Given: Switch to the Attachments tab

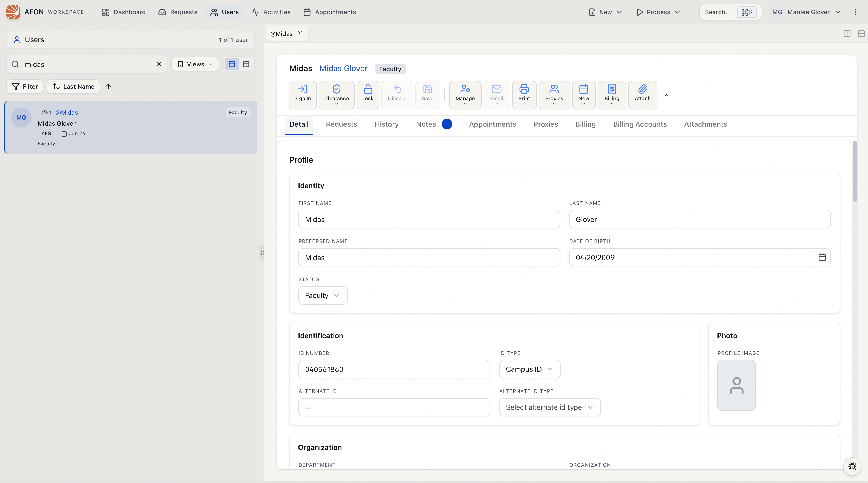Looking at the screenshot, I should [705, 124].
